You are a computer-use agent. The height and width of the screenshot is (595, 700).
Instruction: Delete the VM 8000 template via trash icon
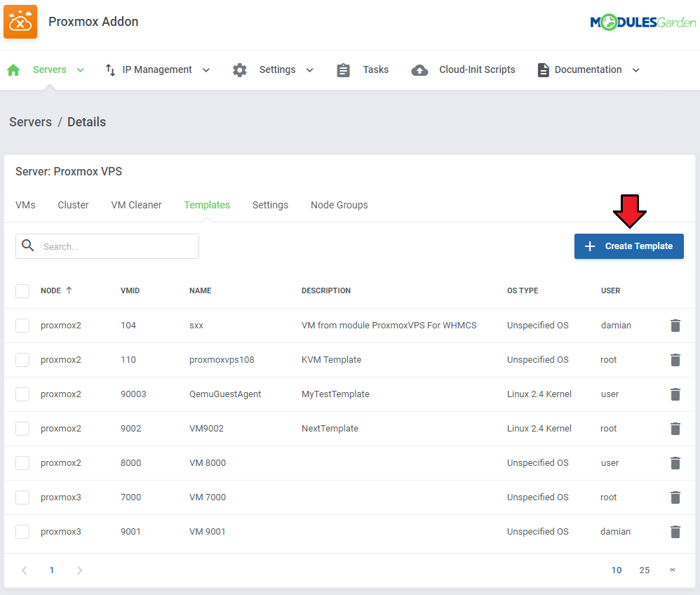[x=675, y=463]
